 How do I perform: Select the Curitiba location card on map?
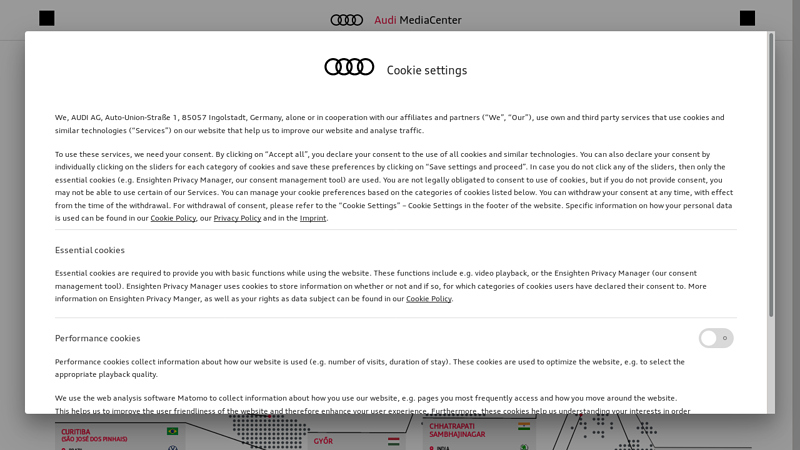120,436
